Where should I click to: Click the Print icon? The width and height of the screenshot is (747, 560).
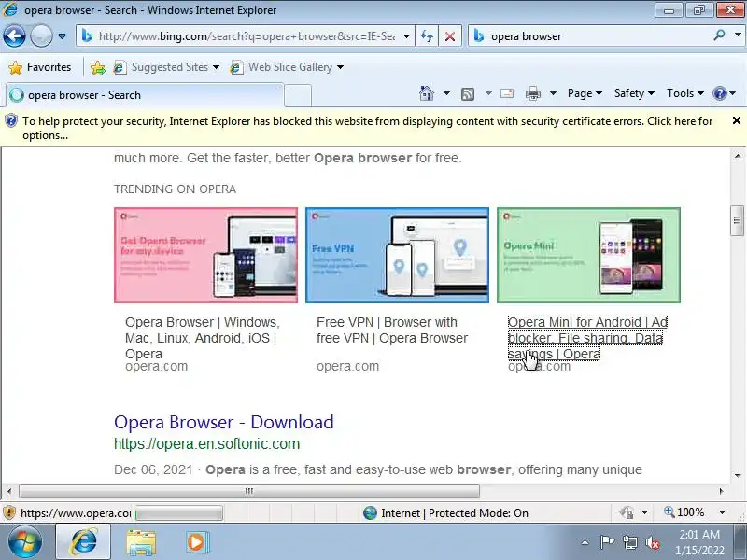pyautogui.click(x=532, y=94)
